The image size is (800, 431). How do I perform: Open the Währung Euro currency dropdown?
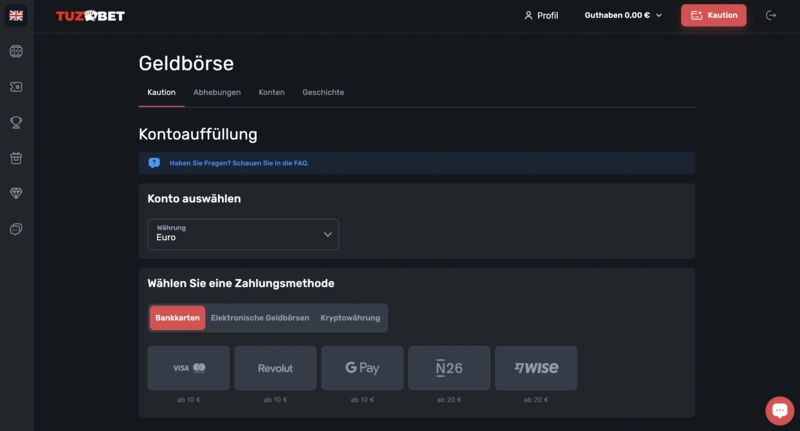(243, 234)
